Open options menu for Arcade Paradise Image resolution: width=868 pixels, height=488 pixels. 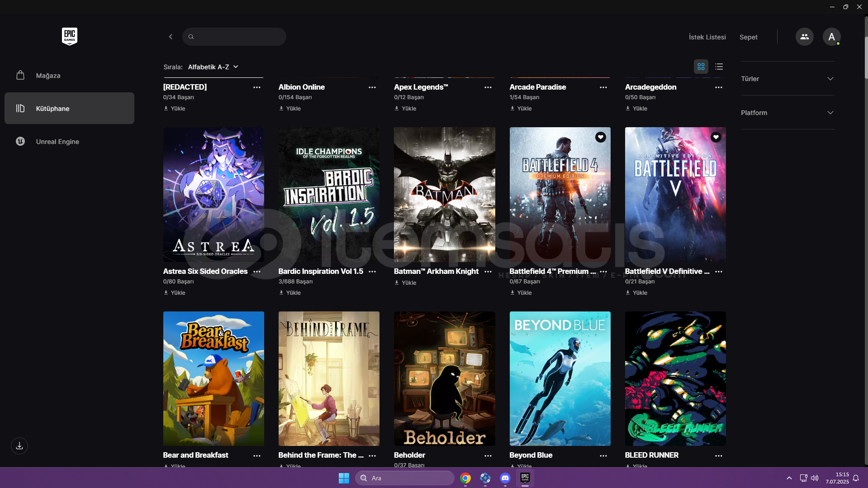[603, 87]
